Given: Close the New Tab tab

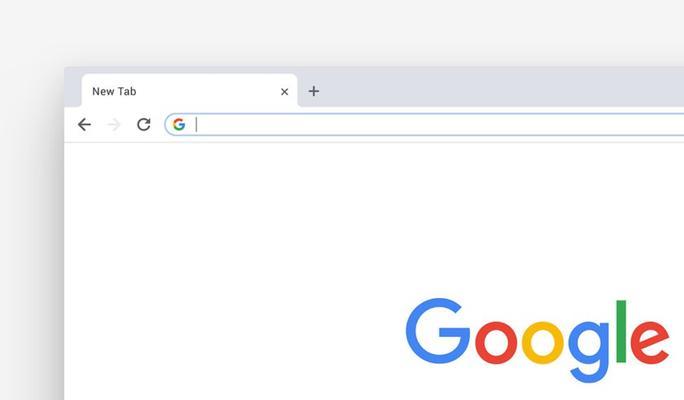Looking at the screenshot, I should pos(284,92).
